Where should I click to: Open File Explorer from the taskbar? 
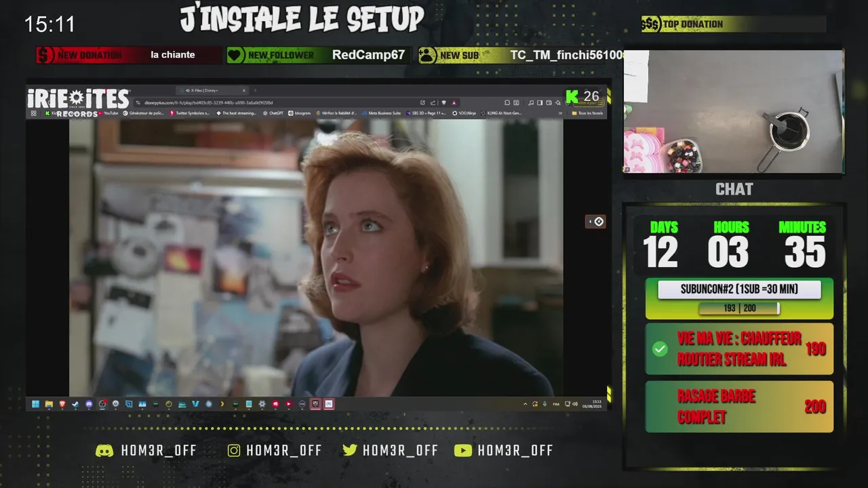click(x=49, y=404)
